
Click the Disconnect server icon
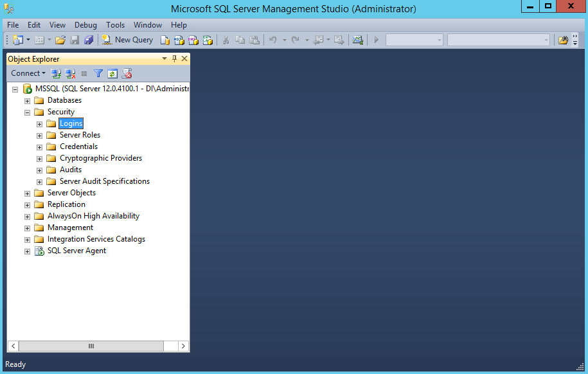[70, 73]
